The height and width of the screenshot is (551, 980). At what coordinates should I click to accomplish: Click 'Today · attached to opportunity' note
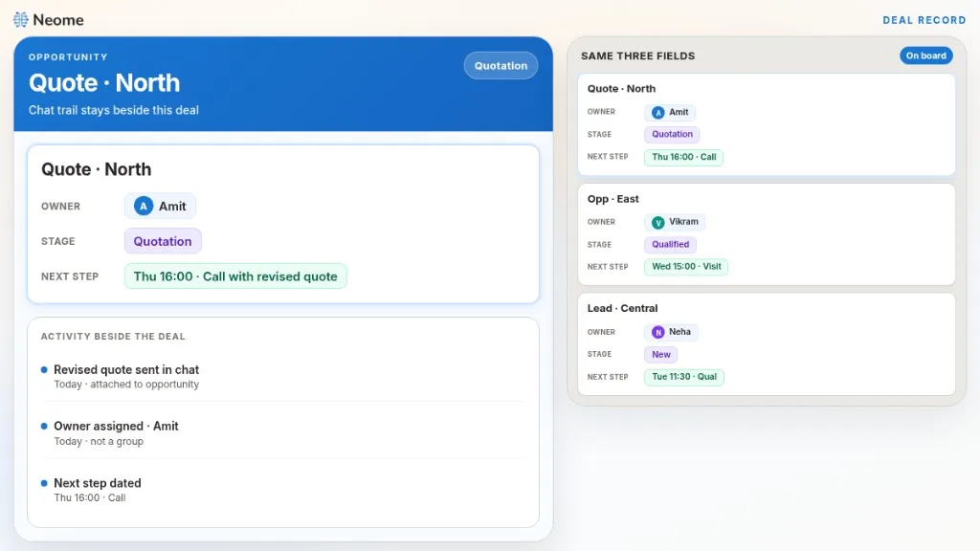[126, 385]
